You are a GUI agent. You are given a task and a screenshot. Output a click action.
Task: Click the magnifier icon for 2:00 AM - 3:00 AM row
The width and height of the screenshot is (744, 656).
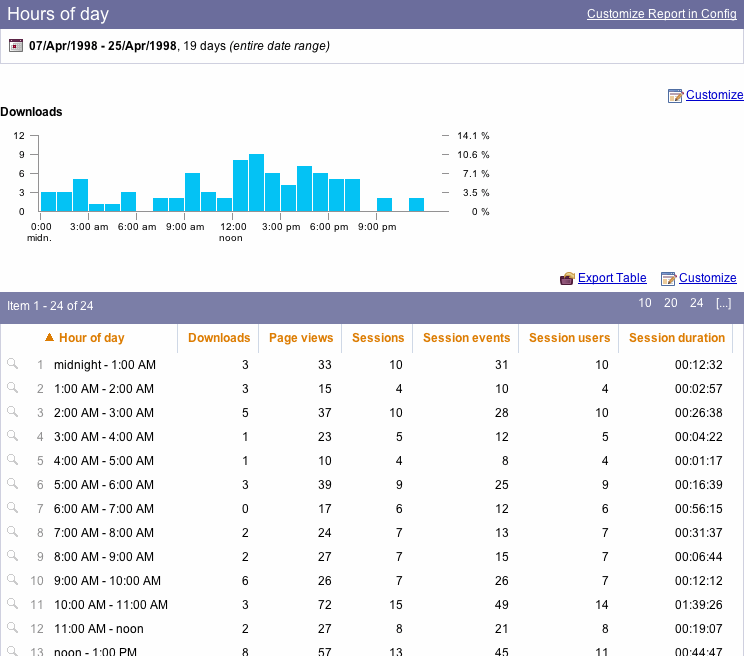[x=12, y=412]
